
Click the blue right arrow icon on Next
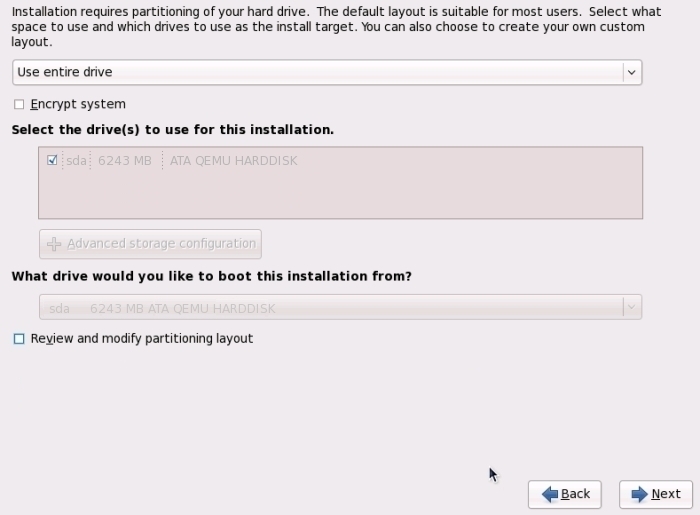click(639, 494)
